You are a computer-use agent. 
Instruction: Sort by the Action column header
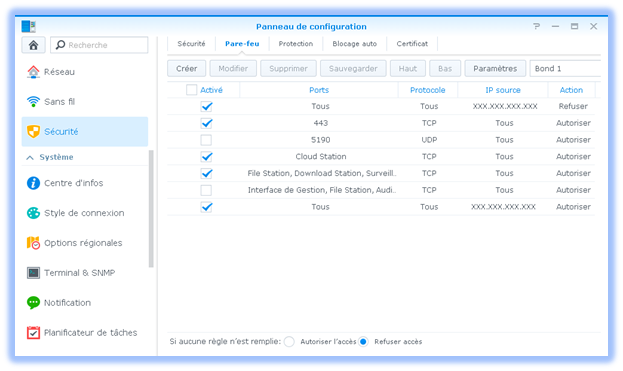click(571, 90)
